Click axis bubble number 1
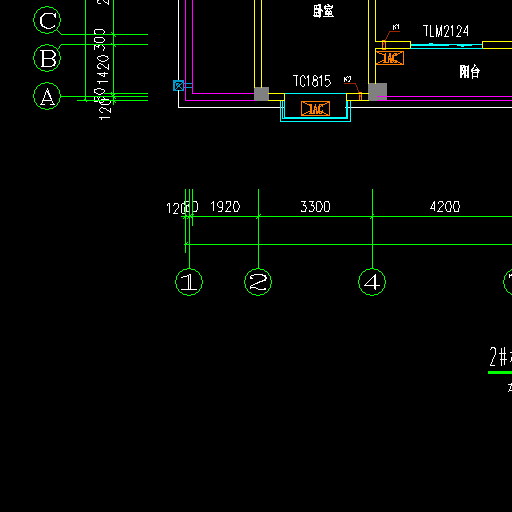This screenshot has height=512, width=512. (x=189, y=282)
